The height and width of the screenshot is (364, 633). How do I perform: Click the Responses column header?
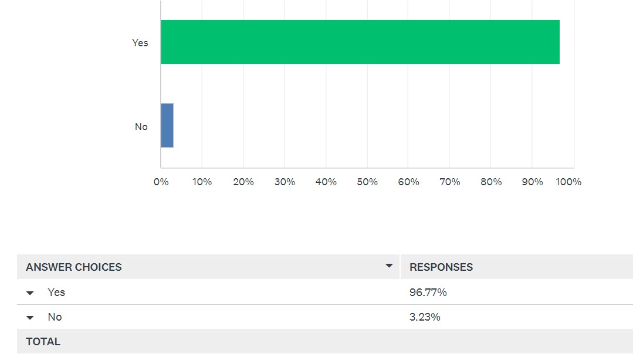point(441,267)
